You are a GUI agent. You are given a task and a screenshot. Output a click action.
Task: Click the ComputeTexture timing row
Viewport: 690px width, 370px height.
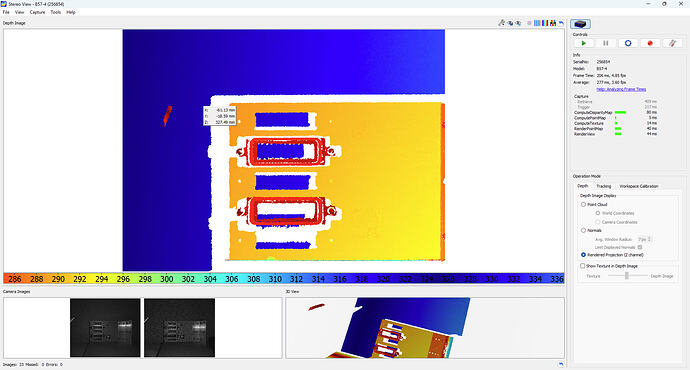pyautogui.click(x=615, y=124)
